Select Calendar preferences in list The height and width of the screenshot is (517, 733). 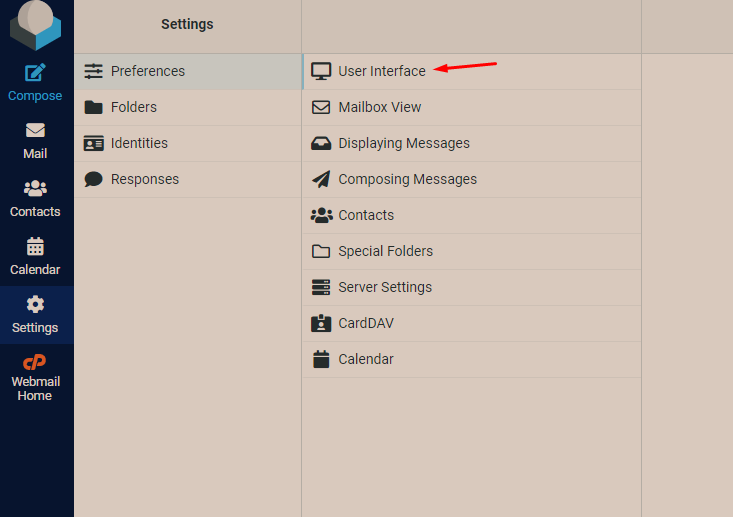366,359
